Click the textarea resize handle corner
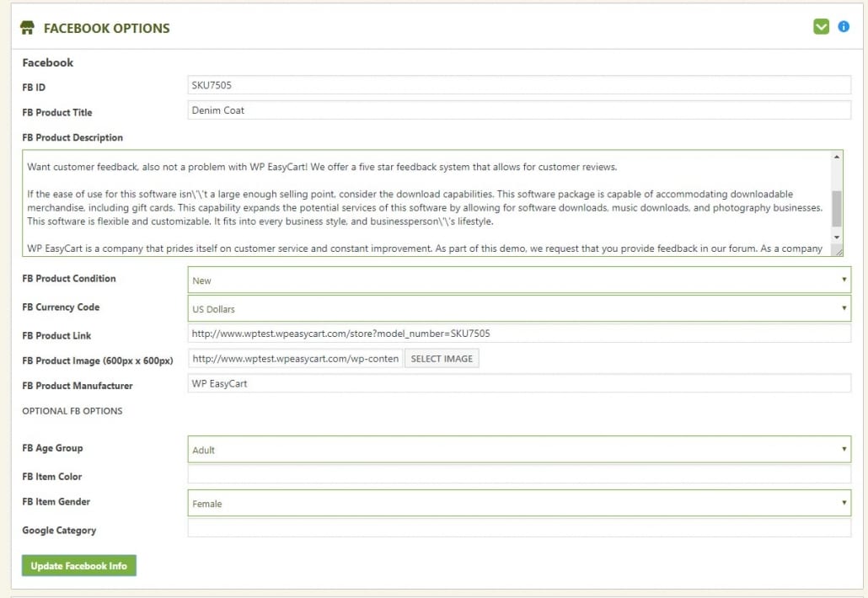This screenshot has height=598, width=868. pos(838,249)
